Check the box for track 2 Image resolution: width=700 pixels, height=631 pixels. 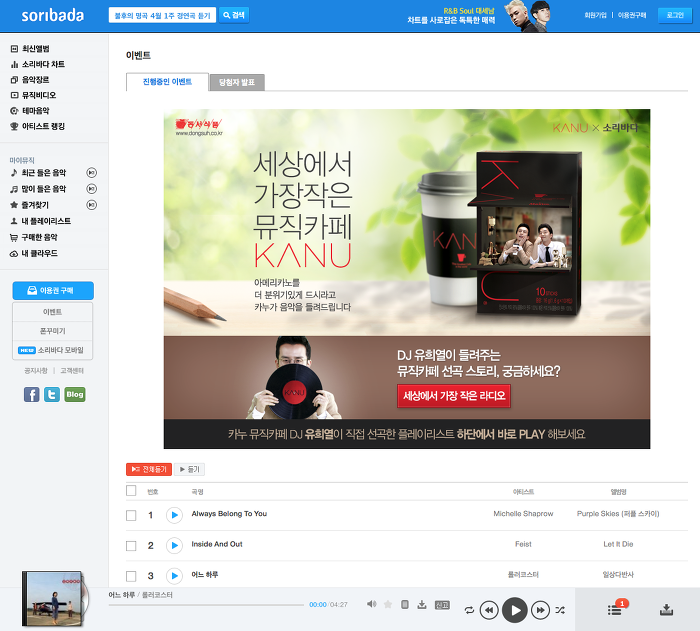(131, 546)
